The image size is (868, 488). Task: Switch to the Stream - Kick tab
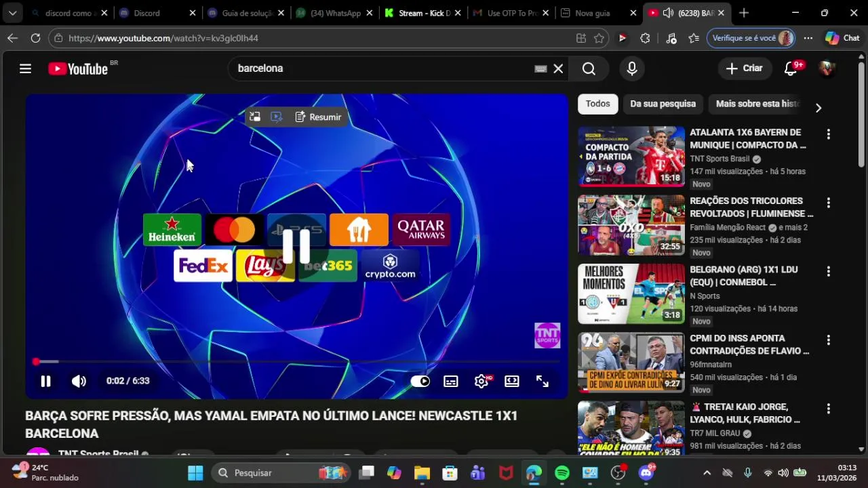coord(424,13)
